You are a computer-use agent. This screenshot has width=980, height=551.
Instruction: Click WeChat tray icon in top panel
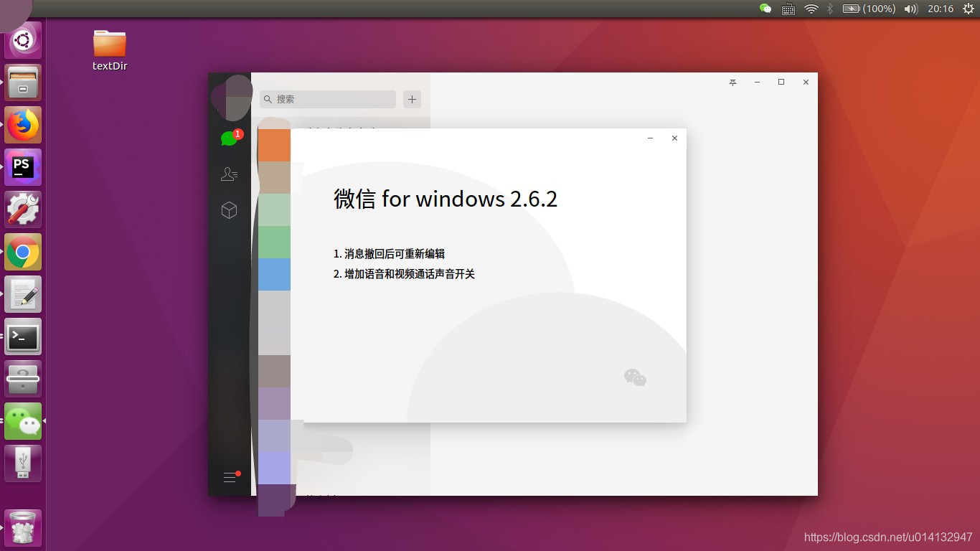(x=765, y=9)
